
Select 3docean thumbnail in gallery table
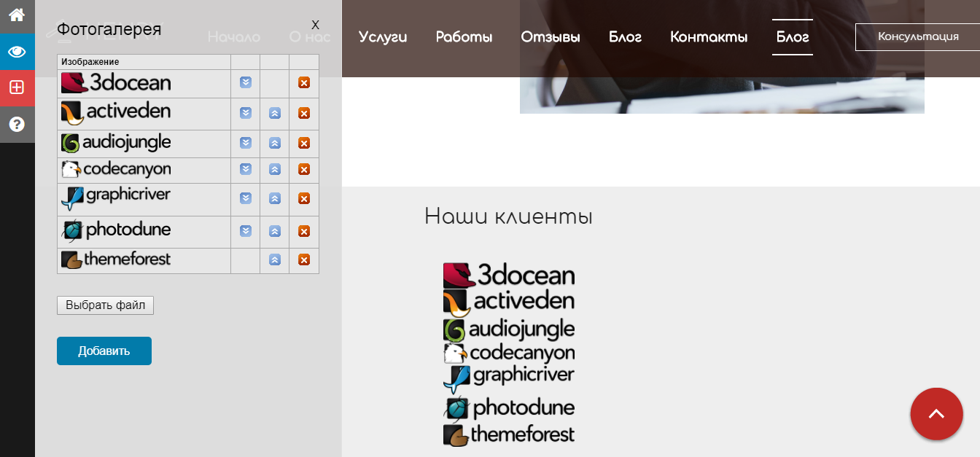pos(116,82)
